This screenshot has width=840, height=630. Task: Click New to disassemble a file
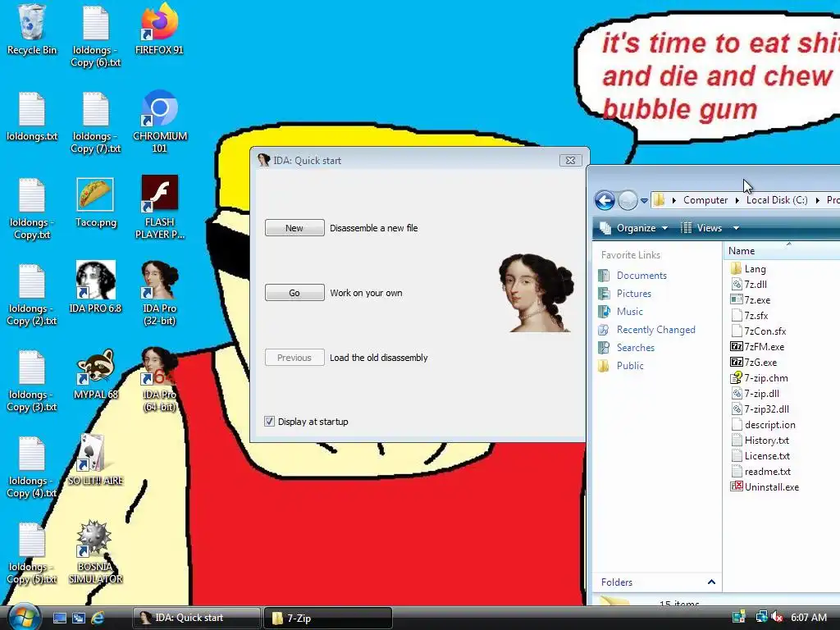click(294, 228)
